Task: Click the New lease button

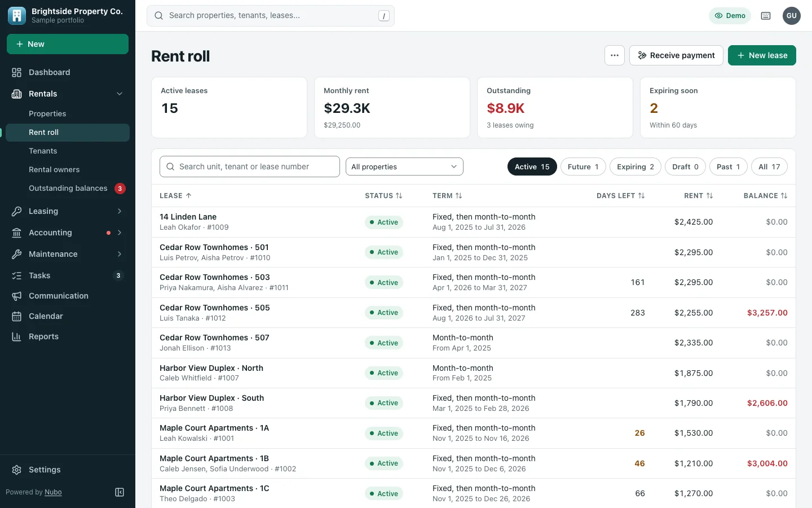Action: 762,55
